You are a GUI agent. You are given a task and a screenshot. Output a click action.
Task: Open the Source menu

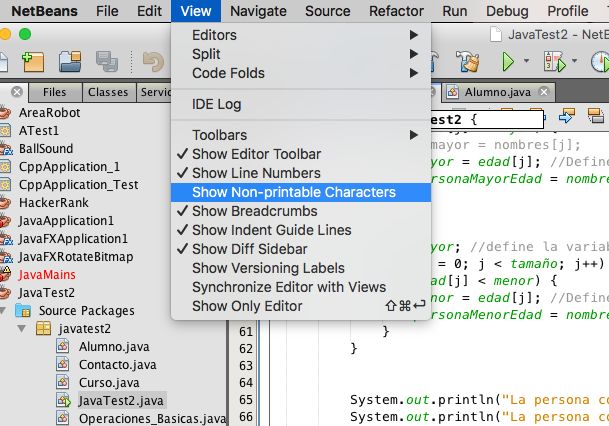point(327,11)
